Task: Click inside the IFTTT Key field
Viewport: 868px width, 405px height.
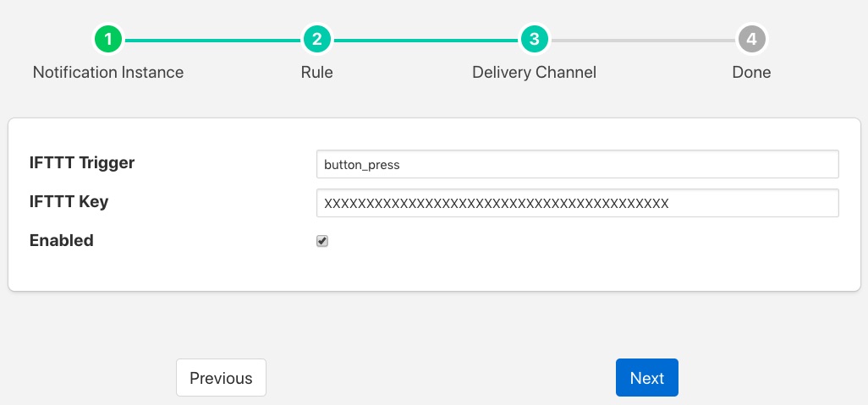Action: (577, 203)
